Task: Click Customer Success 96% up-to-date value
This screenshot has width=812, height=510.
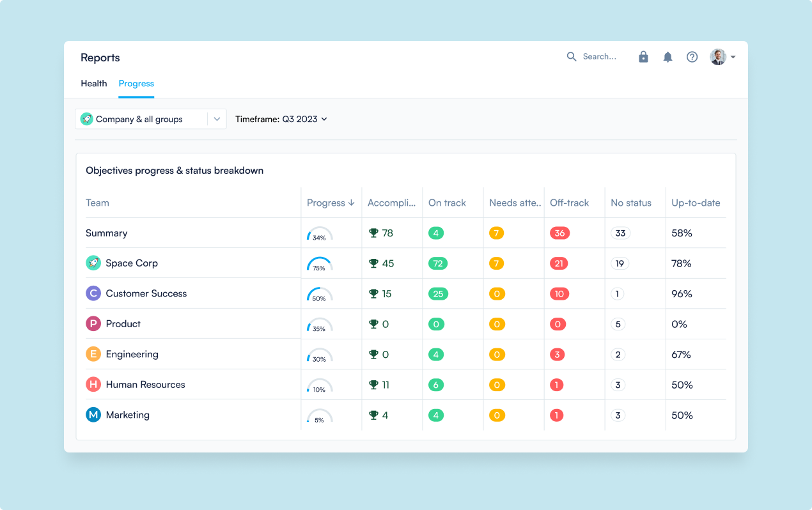Action: pos(682,294)
